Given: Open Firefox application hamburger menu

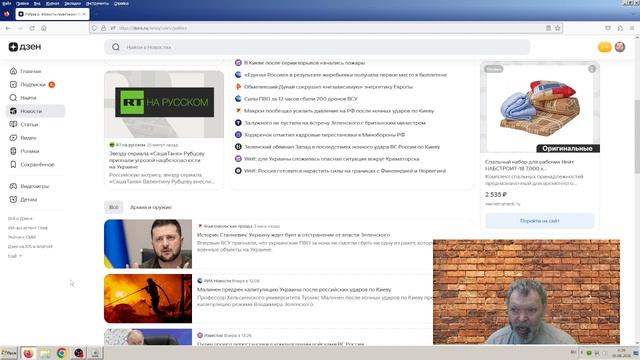Looking at the screenshot, I should [632, 28].
